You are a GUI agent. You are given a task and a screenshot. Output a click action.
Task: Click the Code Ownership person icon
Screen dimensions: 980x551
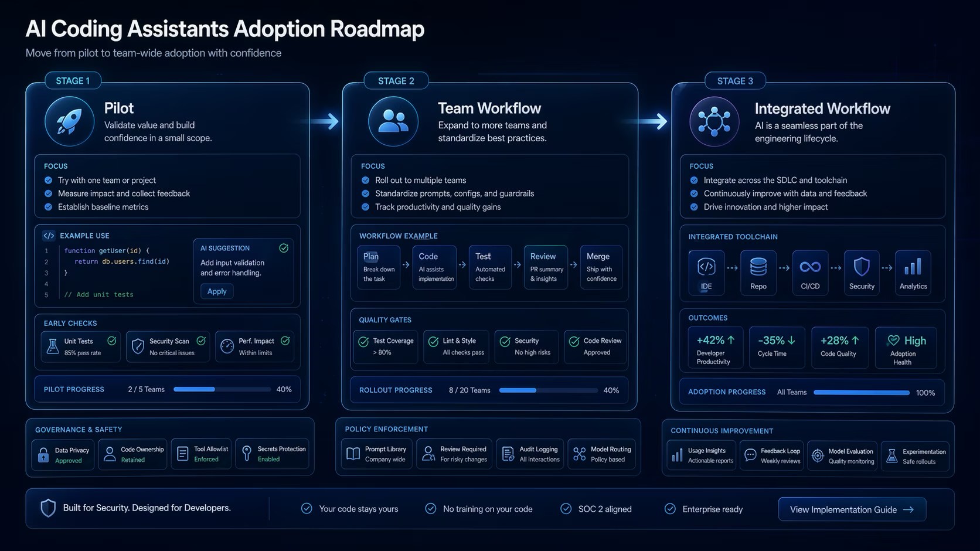tap(110, 454)
